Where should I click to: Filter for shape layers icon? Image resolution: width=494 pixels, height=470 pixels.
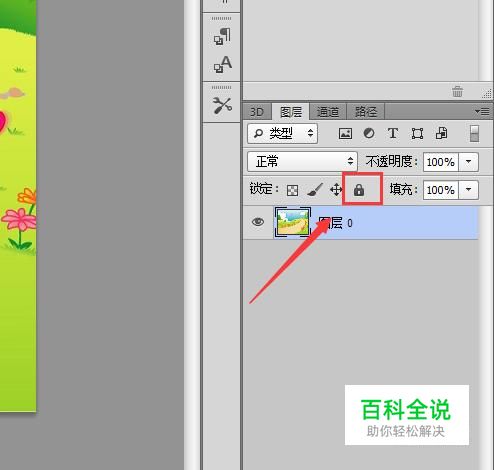coord(417,134)
